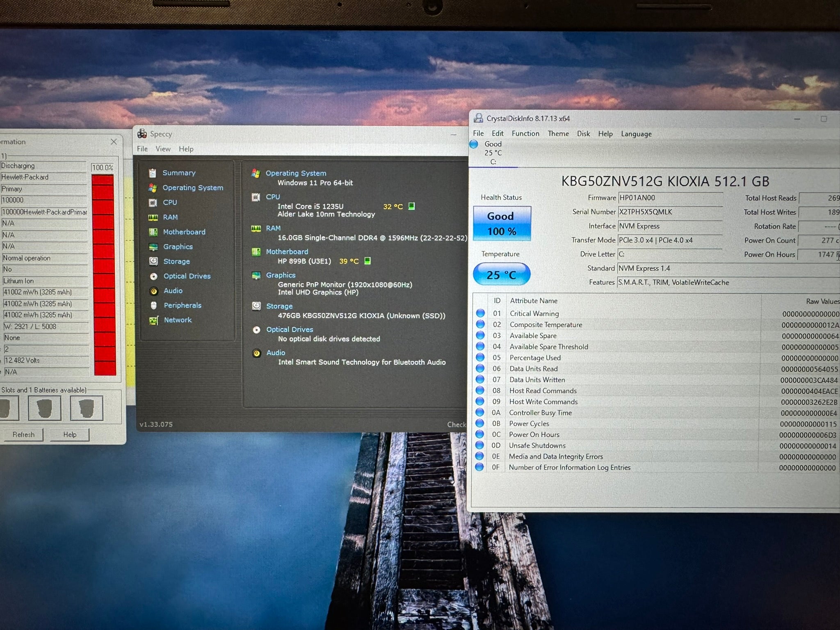
Task: Click the blue status orb for Power On Hours
Action: [479, 434]
